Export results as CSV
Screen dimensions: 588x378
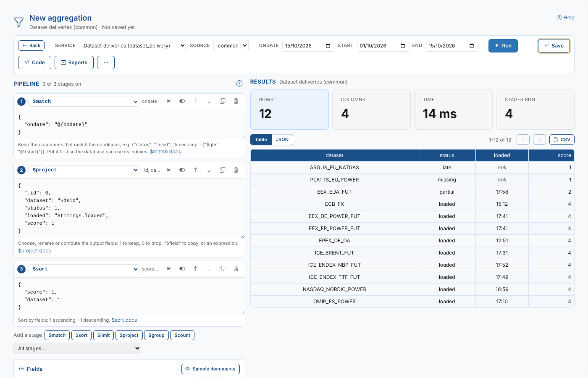click(x=562, y=140)
